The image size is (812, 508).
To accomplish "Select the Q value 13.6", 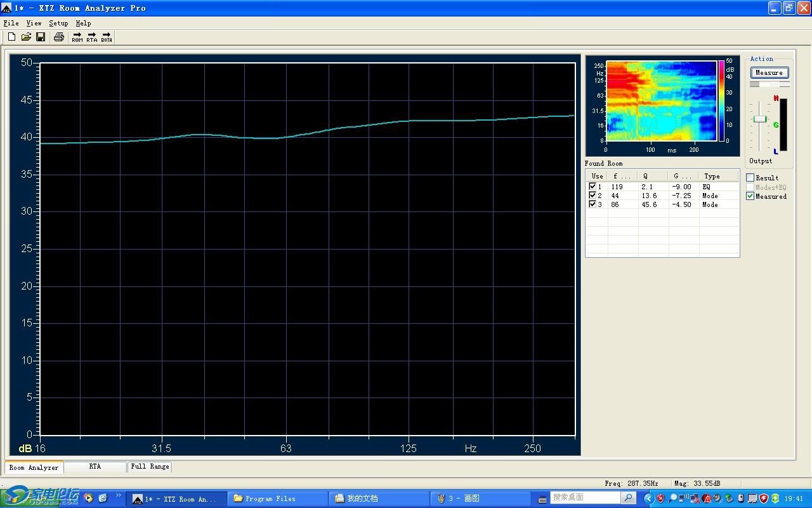I will (649, 196).
